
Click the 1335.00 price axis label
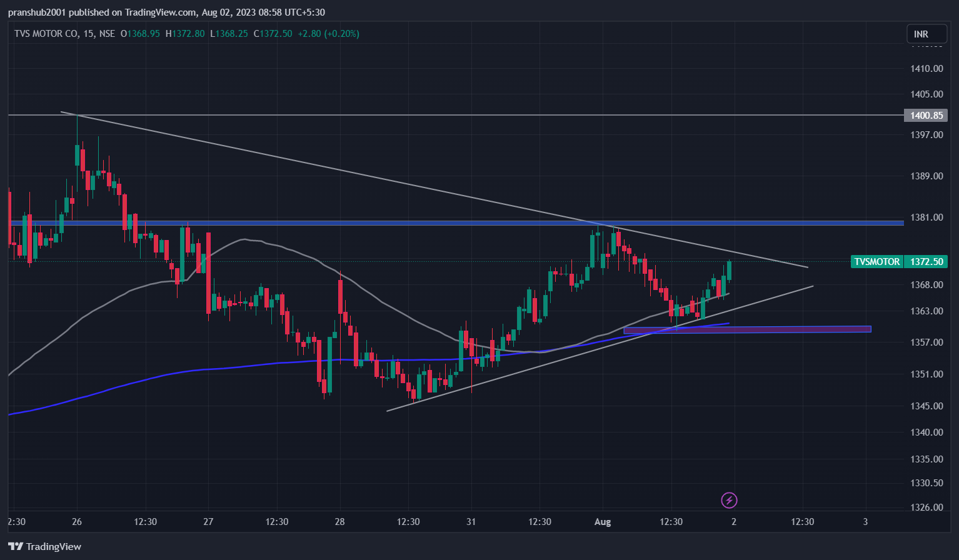926,459
